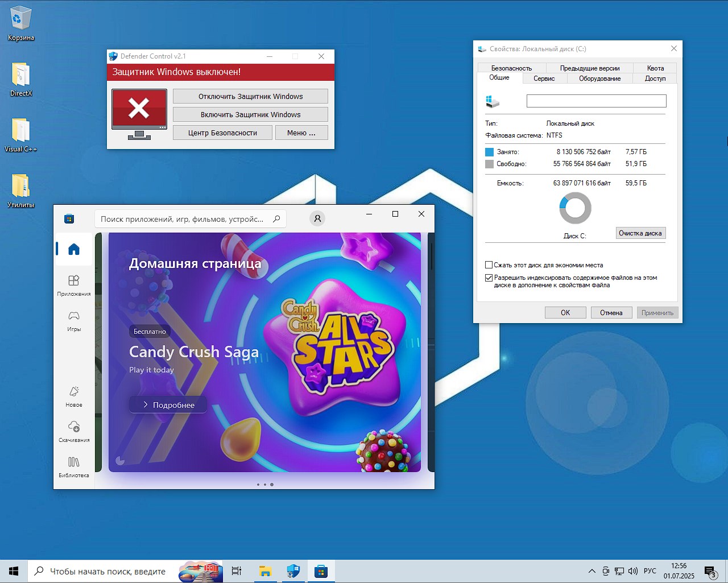Click Отключить Защитник Windows button
728x583 pixels.
point(250,96)
